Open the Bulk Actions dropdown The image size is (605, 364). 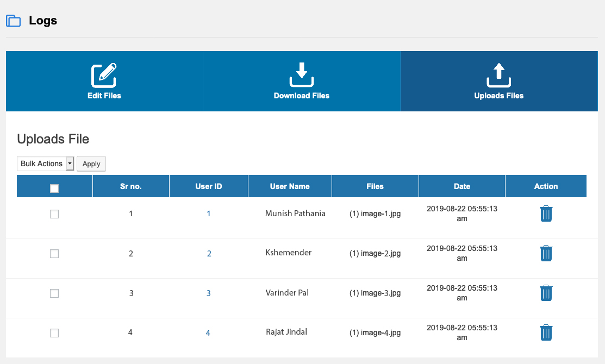(x=46, y=164)
